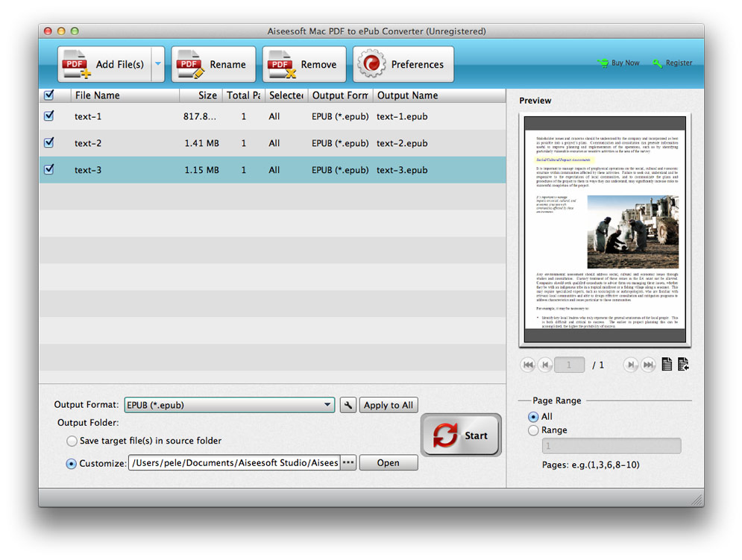The image size is (742, 560).
Task: Click the text-3.epub output name
Action: (402, 170)
